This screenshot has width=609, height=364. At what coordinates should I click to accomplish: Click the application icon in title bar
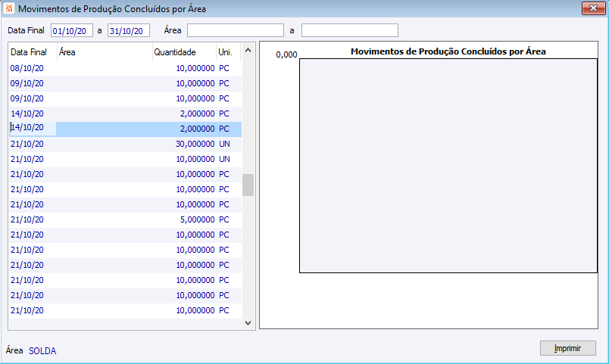coord(9,8)
